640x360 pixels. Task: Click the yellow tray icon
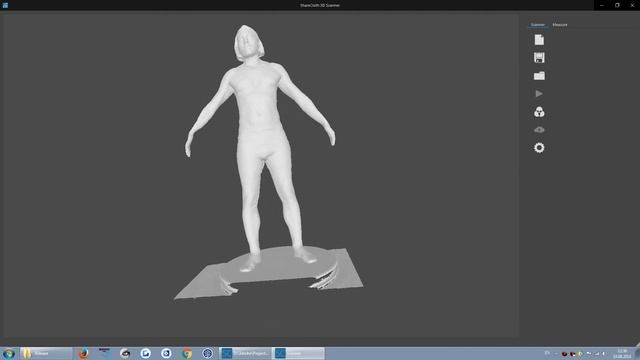(580, 354)
